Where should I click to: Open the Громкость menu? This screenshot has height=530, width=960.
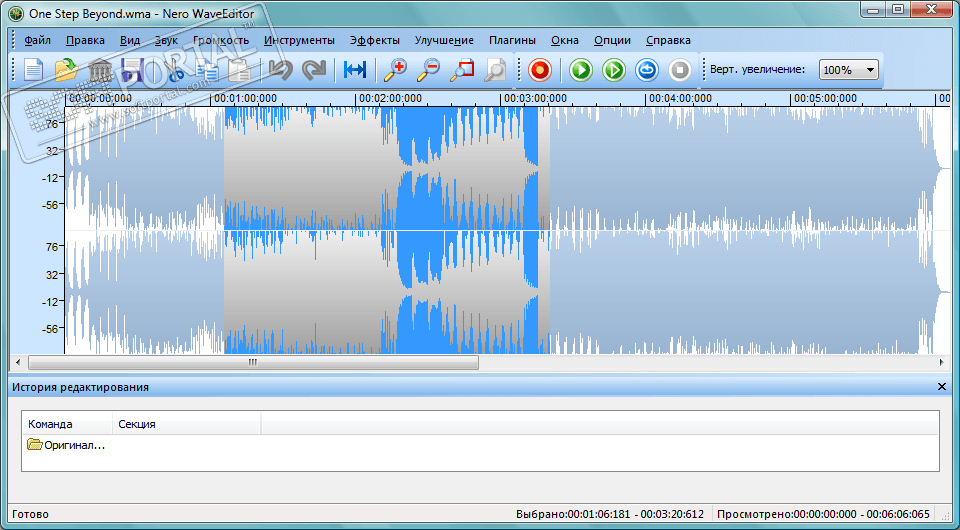(221, 40)
